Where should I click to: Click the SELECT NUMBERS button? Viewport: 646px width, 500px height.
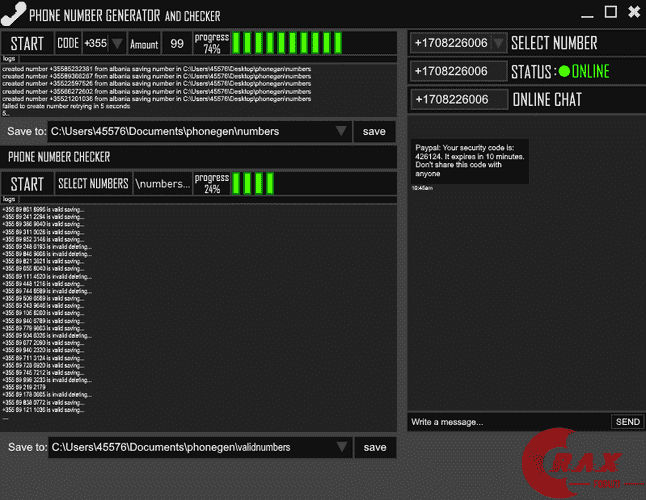pos(93,184)
